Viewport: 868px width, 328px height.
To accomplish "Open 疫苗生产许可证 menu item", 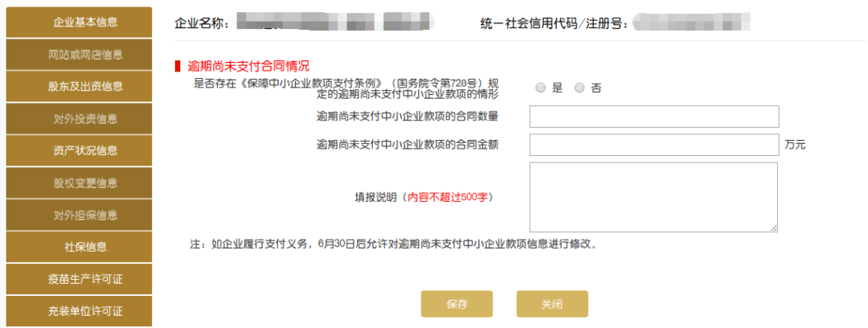I will click(79, 279).
